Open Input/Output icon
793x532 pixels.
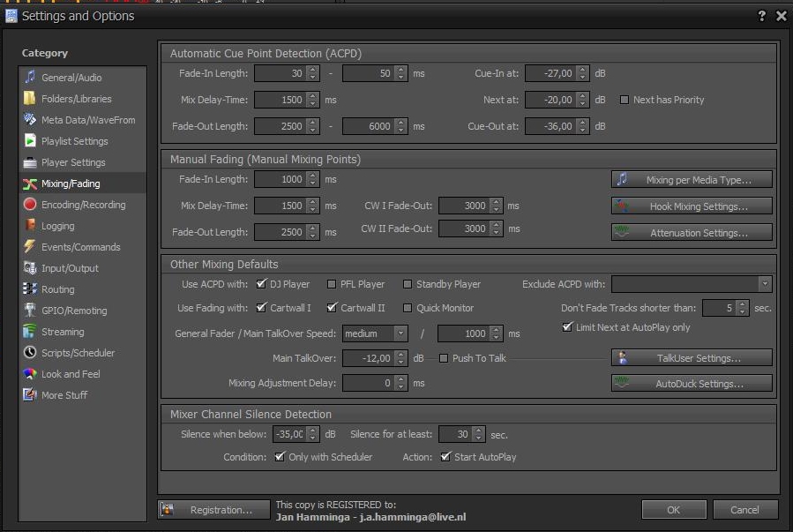[30, 268]
